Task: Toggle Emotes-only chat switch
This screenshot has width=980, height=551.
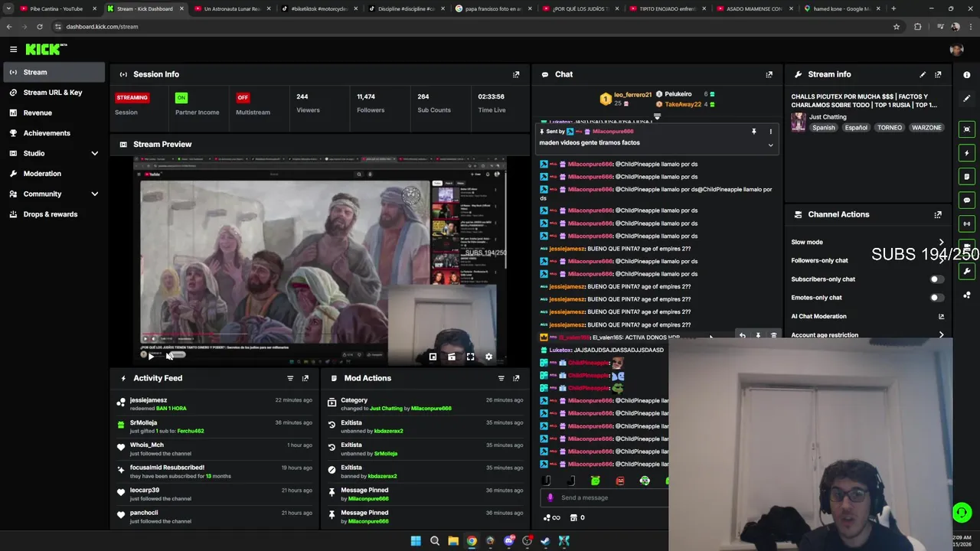Action: pyautogui.click(x=936, y=298)
